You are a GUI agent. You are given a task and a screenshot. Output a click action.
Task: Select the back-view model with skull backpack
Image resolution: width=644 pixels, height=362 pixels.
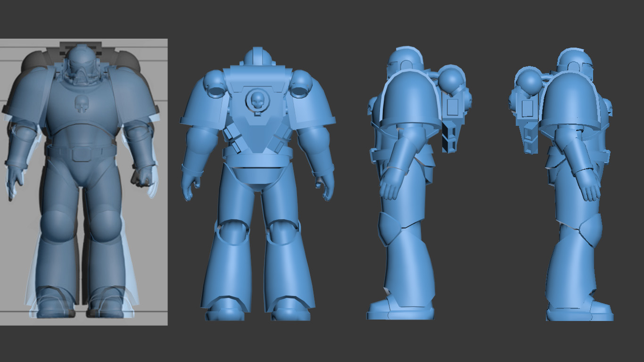[x=257, y=184]
